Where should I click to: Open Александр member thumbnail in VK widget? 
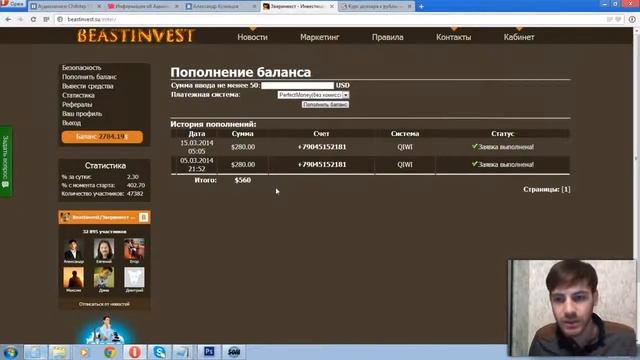(74, 249)
